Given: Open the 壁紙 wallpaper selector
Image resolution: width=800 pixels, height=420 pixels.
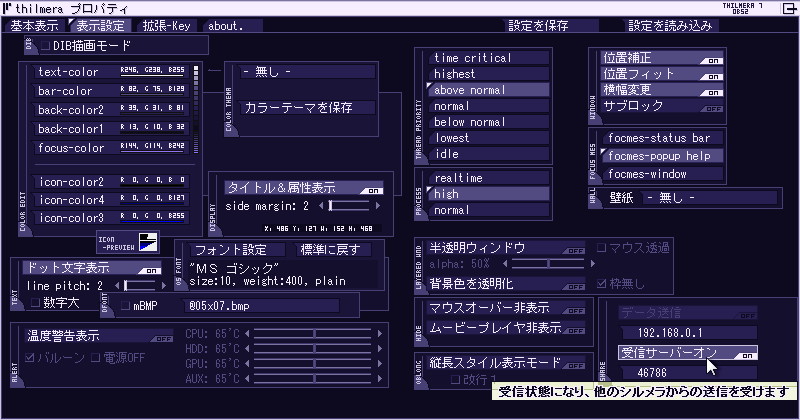Looking at the screenshot, I should (710, 197).
